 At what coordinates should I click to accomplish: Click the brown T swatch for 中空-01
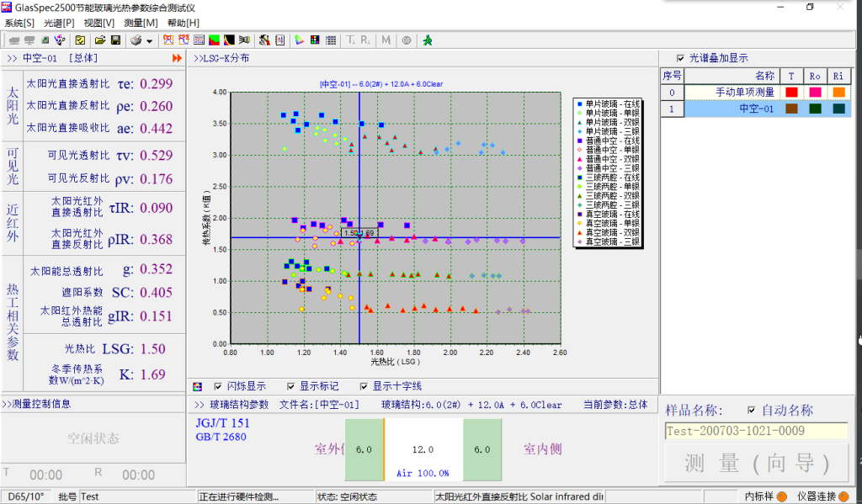coord(791,109)
